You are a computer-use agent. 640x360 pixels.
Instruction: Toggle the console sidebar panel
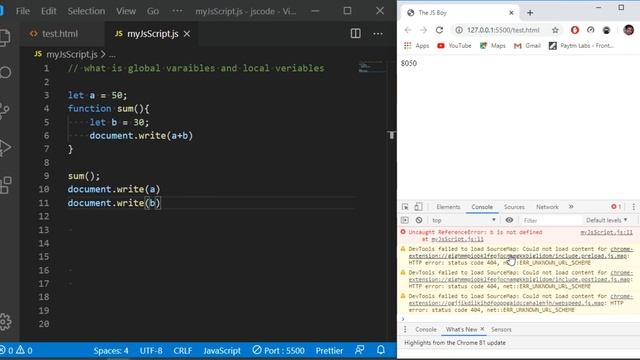(x=404, y=220)
